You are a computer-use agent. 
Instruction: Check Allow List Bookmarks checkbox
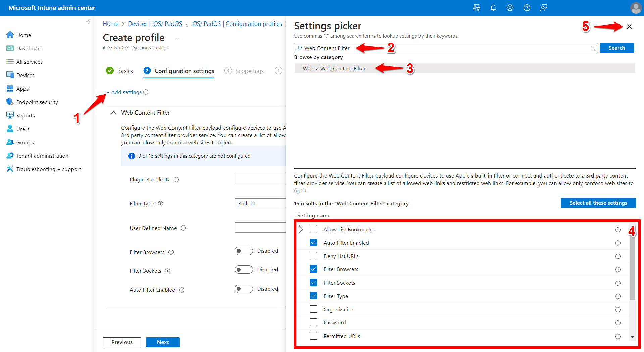coord(313,229)
